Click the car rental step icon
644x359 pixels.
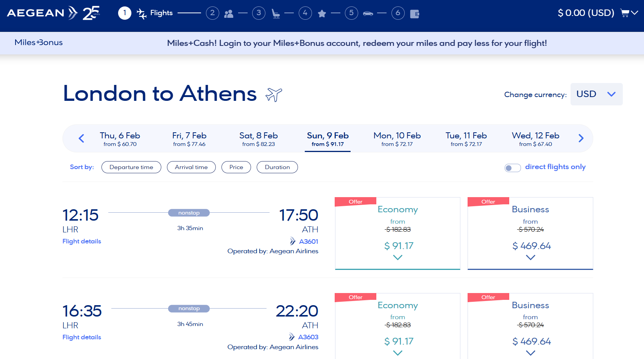(x=368, y=14)
